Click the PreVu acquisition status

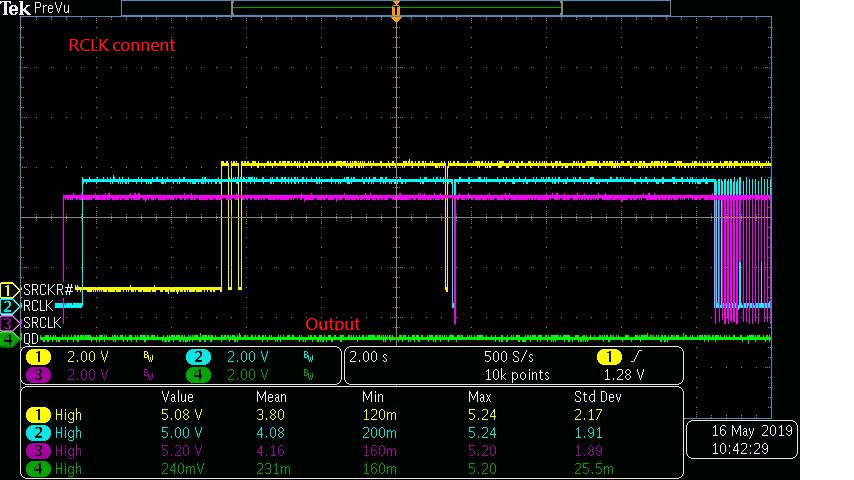pyautogui.click(x=52, y=8)
